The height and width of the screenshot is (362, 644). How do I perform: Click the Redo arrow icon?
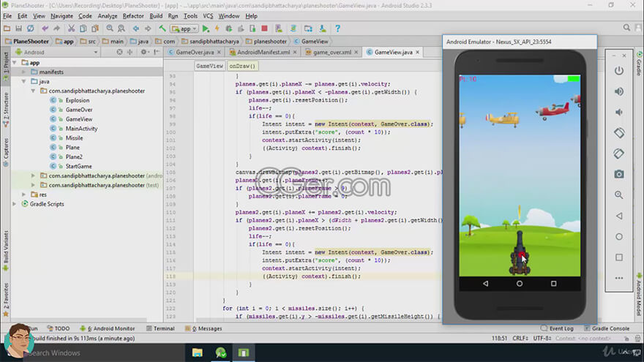56,29
